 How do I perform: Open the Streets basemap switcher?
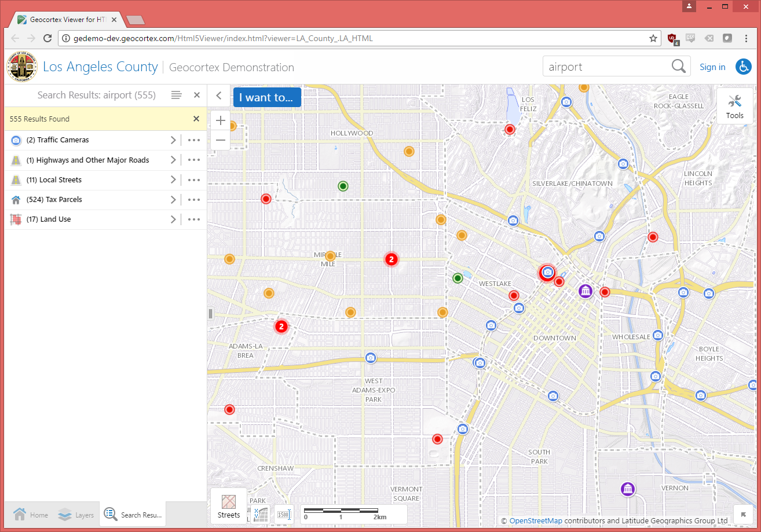coord(229,507)
